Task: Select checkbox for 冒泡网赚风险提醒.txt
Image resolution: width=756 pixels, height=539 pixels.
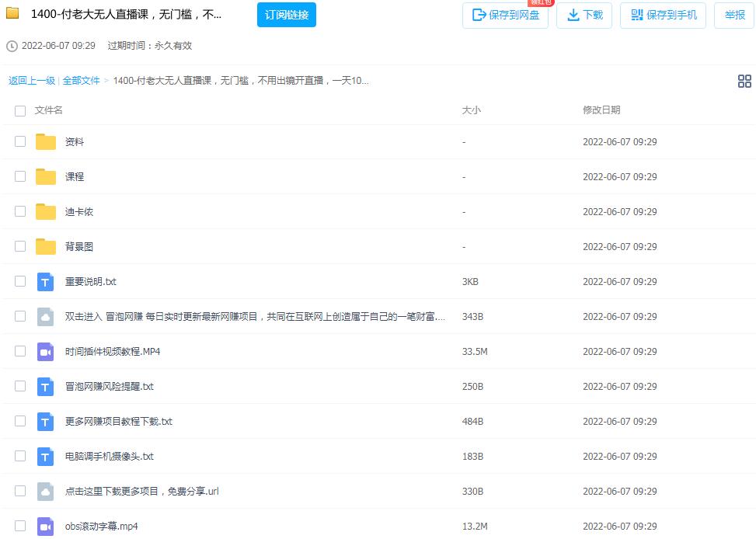Action: click(20, 386)
